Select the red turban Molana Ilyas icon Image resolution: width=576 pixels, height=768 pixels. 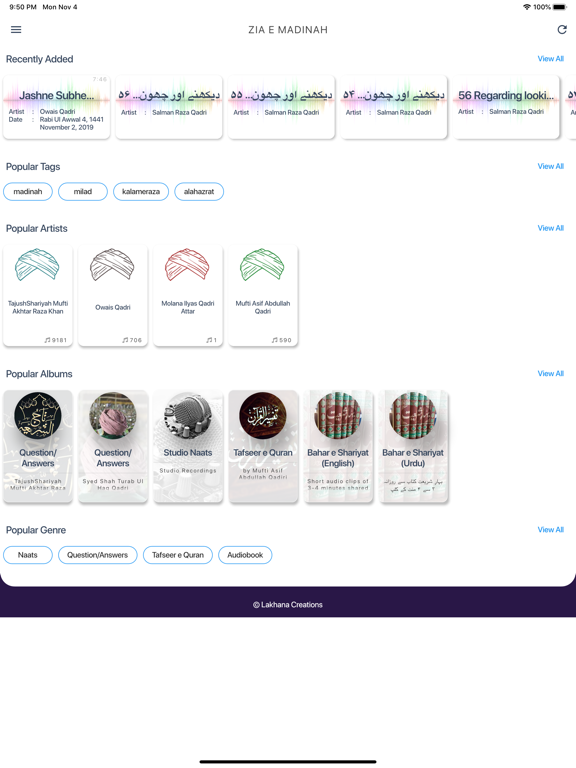click(187, 264)
